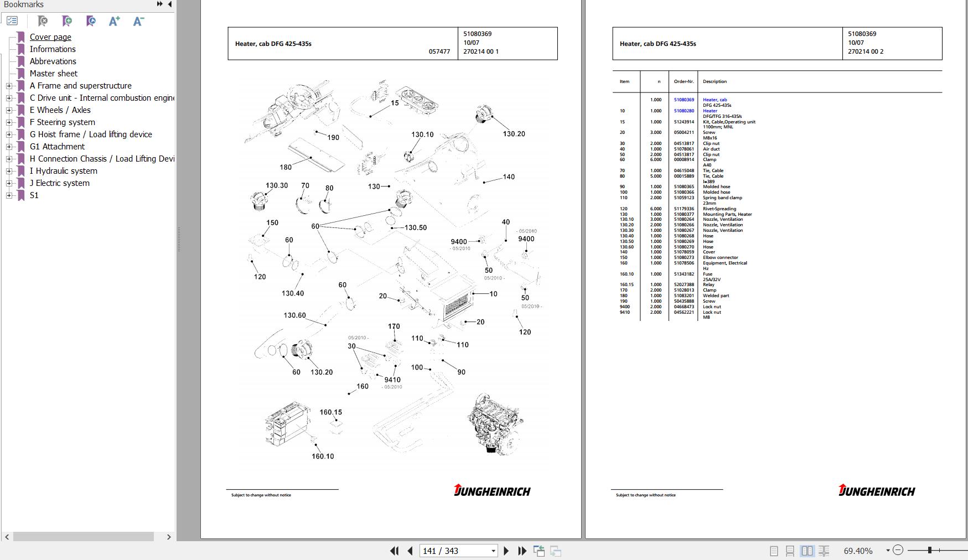Image resolution: width=968 pixels, height=560 pixels.
Task: Expand the 'S1' bookmark
Action: coord(9,195)
